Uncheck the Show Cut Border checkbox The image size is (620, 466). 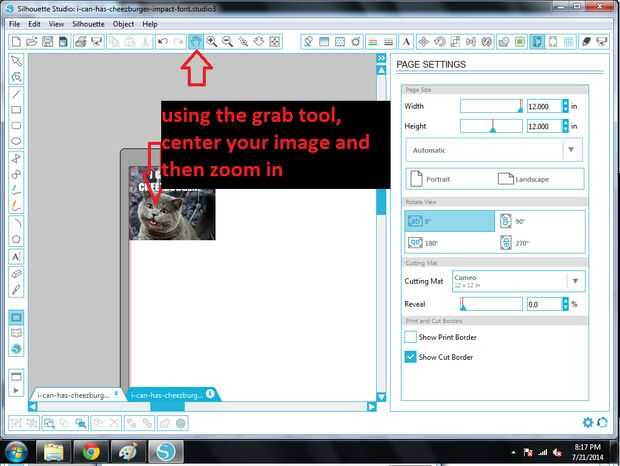click(410, 357)
